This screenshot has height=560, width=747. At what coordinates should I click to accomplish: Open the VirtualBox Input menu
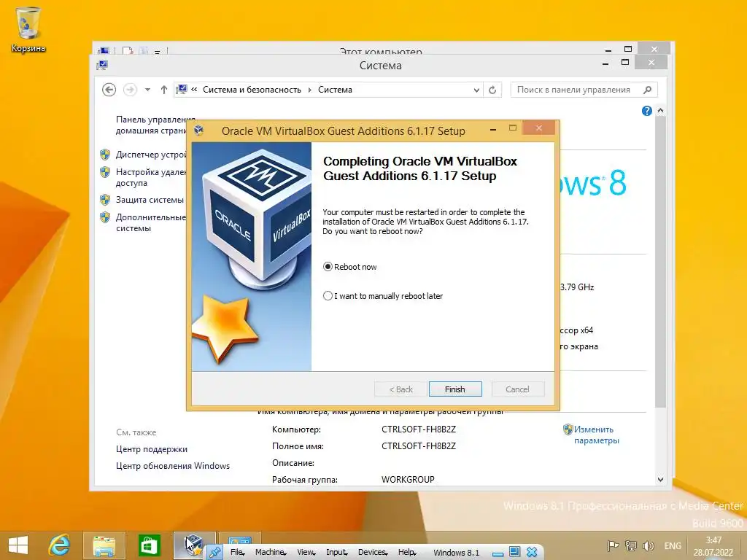pyautogui.click(x=336, y=553)
